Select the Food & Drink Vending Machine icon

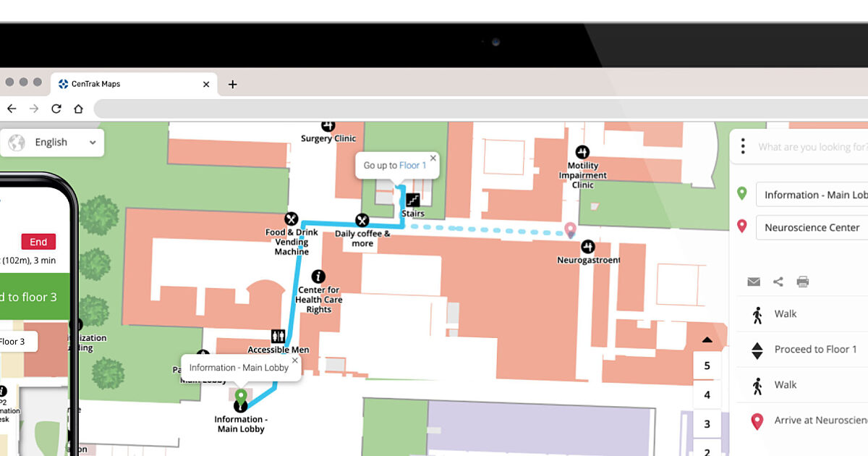click(x=292, y=219)
